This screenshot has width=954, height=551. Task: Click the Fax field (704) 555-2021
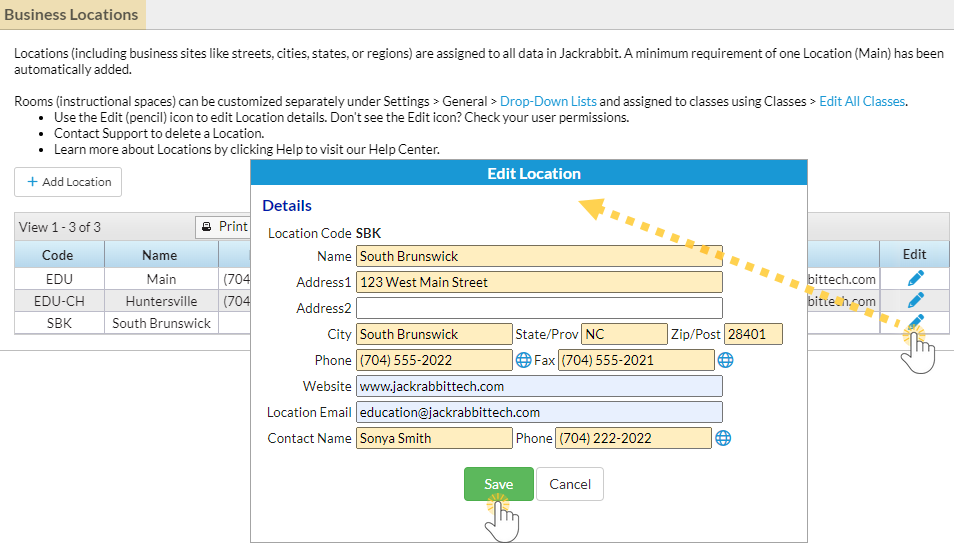coord(636,360)
